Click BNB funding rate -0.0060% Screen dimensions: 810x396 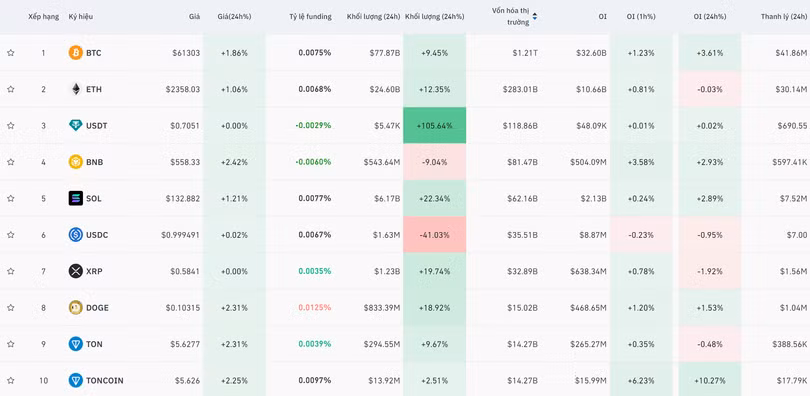313,162
